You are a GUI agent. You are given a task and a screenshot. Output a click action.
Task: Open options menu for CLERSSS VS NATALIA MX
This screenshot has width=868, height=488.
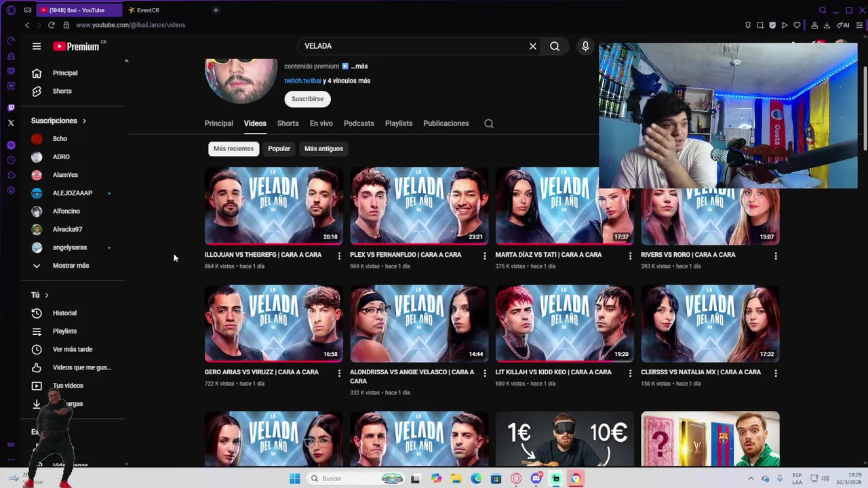776,373
